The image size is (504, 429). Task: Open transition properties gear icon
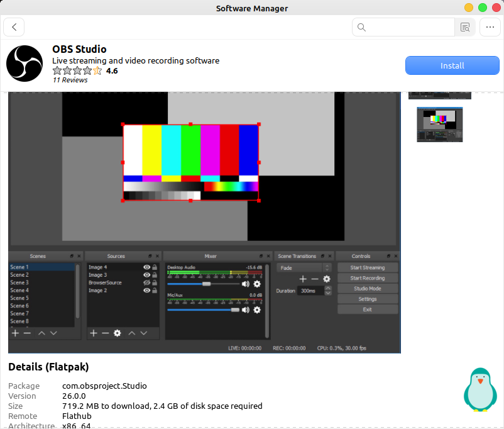327,279
